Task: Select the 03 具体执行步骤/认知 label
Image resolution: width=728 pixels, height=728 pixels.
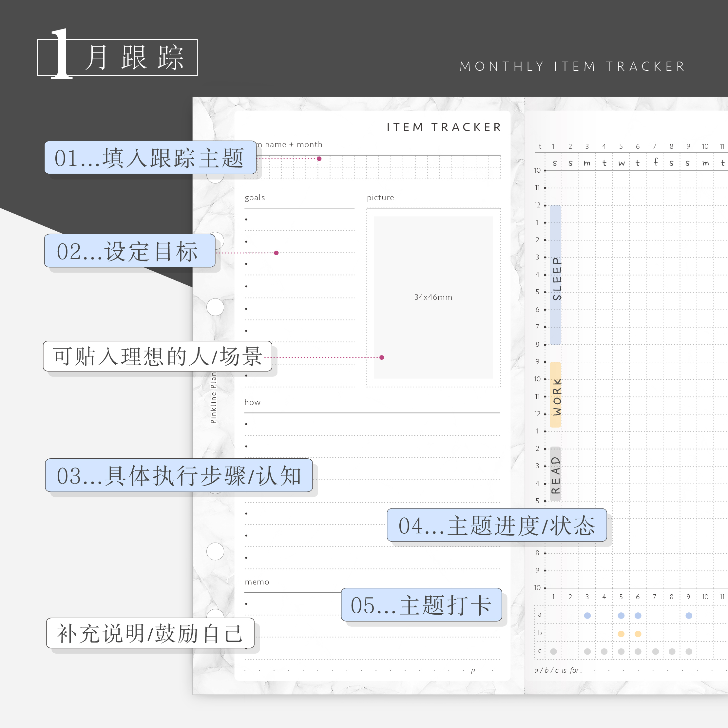Action: [179, 475]
